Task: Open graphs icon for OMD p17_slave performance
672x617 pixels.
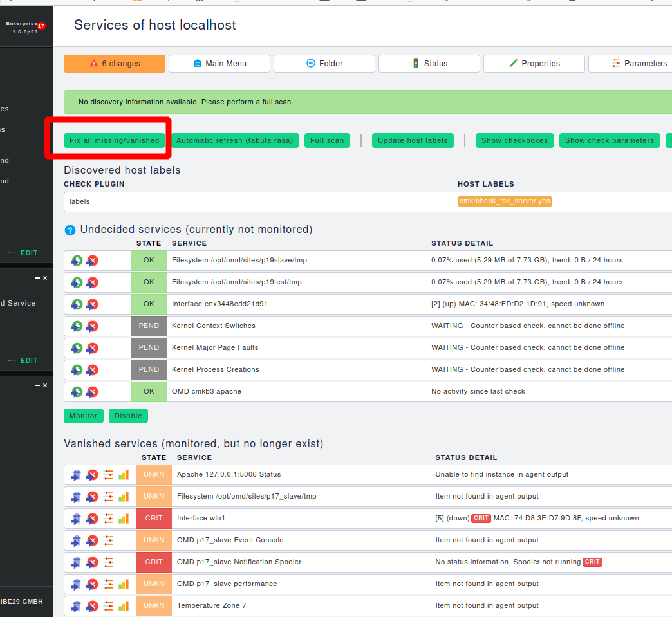Action: tap(123, 584)
